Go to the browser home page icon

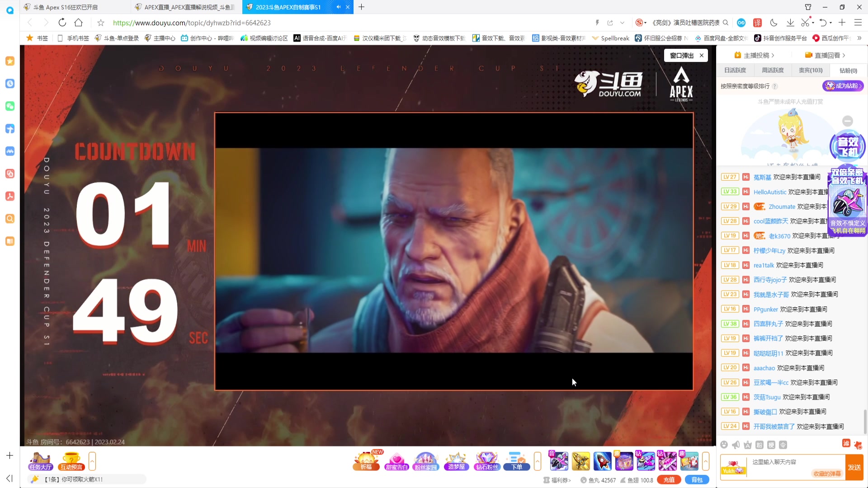coord(79,23)
